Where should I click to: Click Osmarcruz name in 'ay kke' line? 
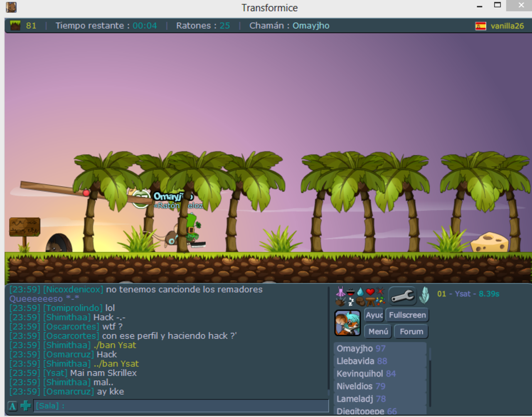click(x=69, y=392)
